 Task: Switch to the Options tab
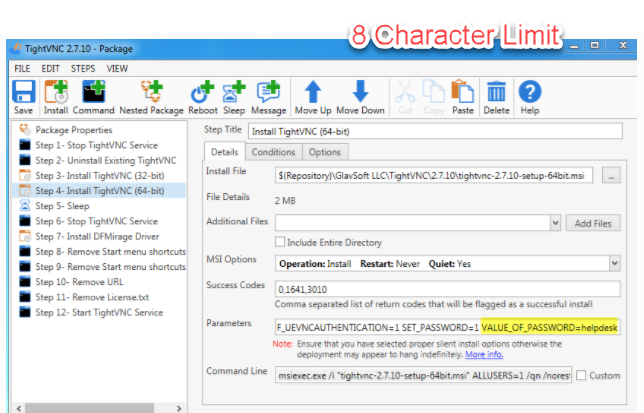point(325,152)
